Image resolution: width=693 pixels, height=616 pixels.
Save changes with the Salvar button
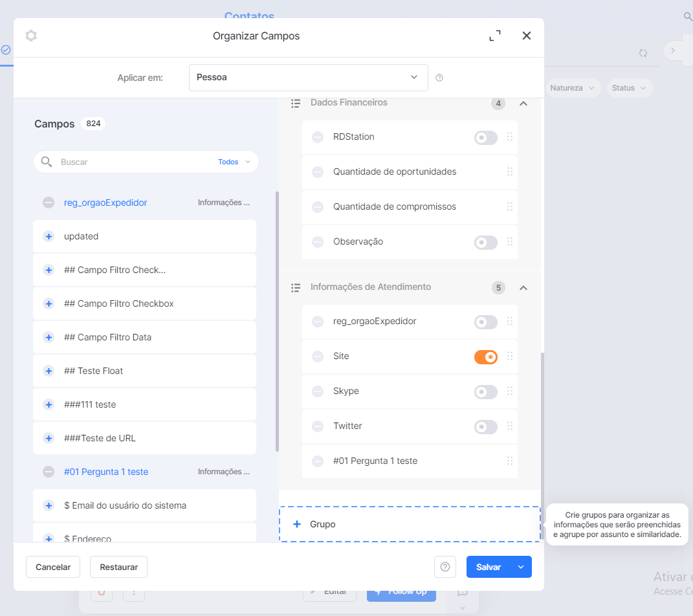pyautogui.click(x=489, y=567)
